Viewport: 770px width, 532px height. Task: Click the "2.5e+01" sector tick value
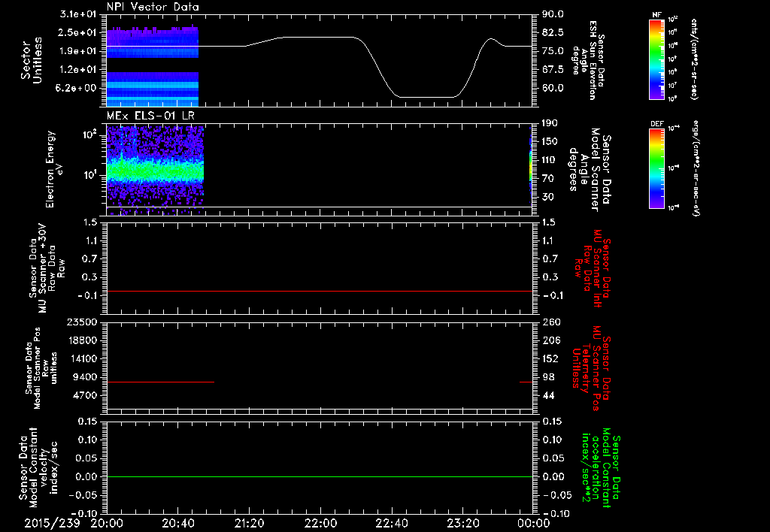77,32
